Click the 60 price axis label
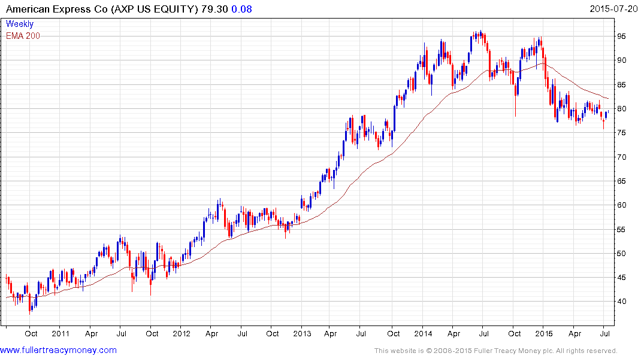This screenshot has width=644, height=359. click(x=621, y=205)
